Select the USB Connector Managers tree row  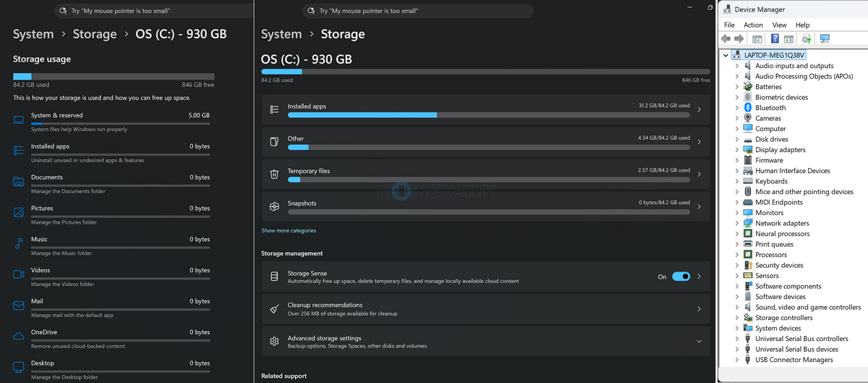point(794,360)
